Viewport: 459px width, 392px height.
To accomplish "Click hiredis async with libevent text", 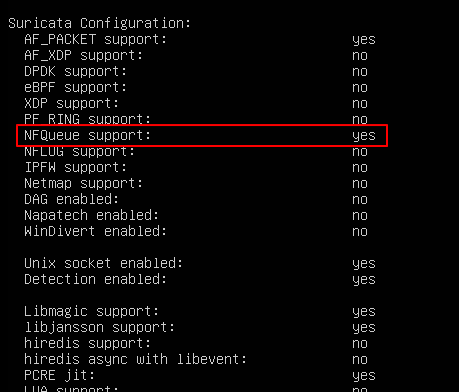I will (135, 360).
